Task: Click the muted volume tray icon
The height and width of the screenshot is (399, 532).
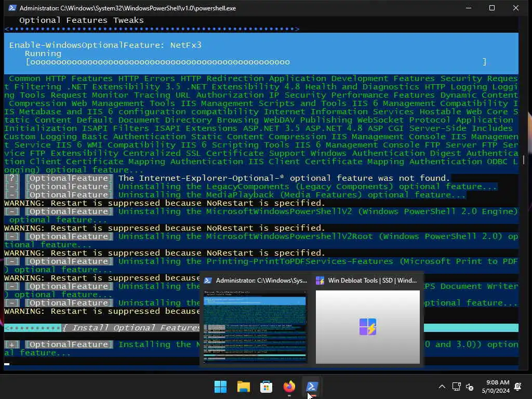Action: 470,387
